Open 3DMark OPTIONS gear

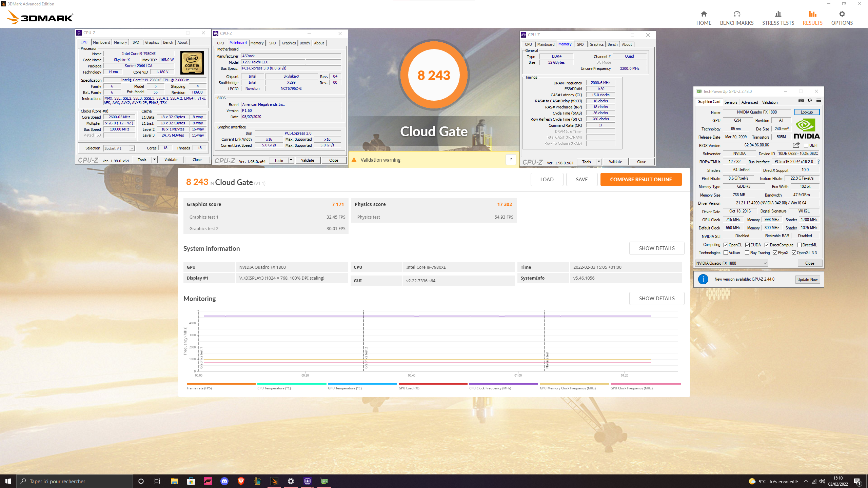click(x=842, y=18)
